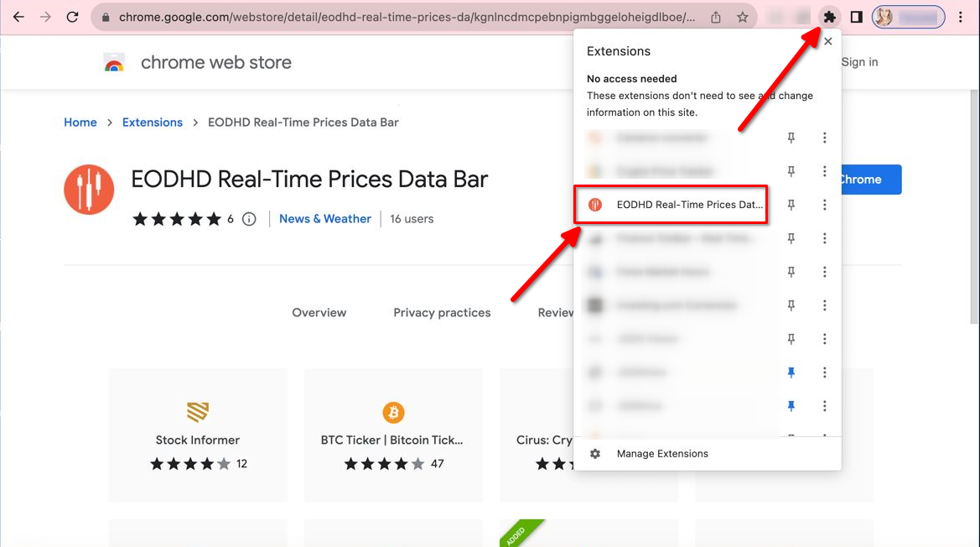Open the Stock Informer extension card
Screen dimensions: 980x547
(x=198, y=435)
